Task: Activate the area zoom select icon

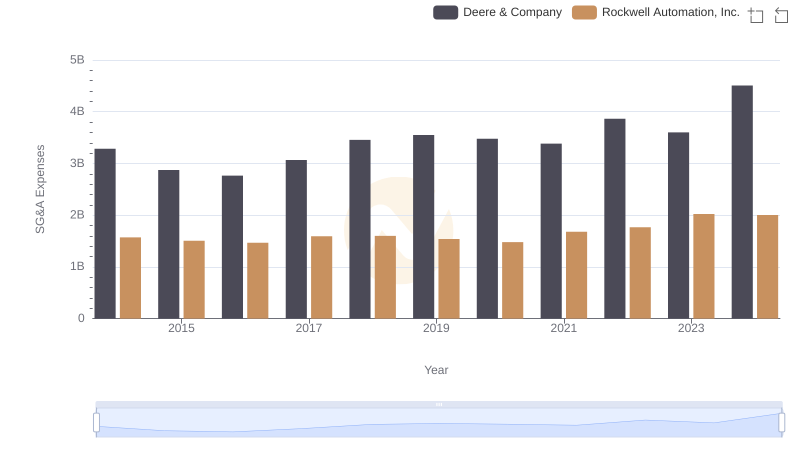Action: [756, 15]
